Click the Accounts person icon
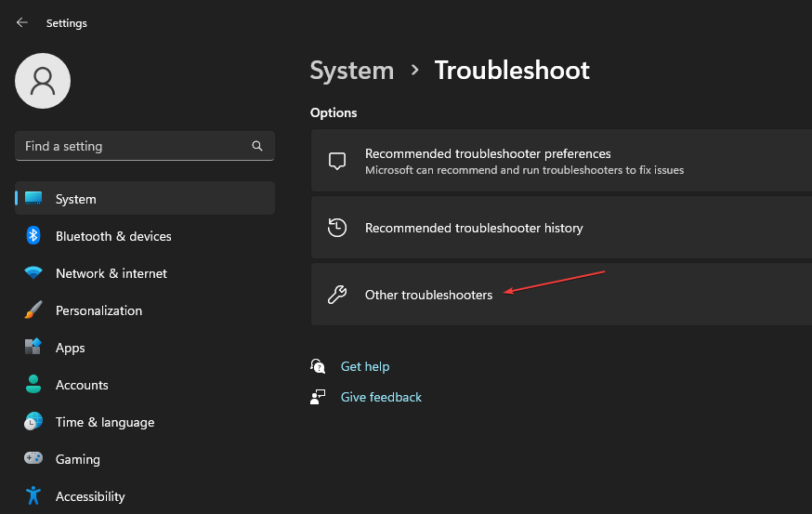 [33, 384]
